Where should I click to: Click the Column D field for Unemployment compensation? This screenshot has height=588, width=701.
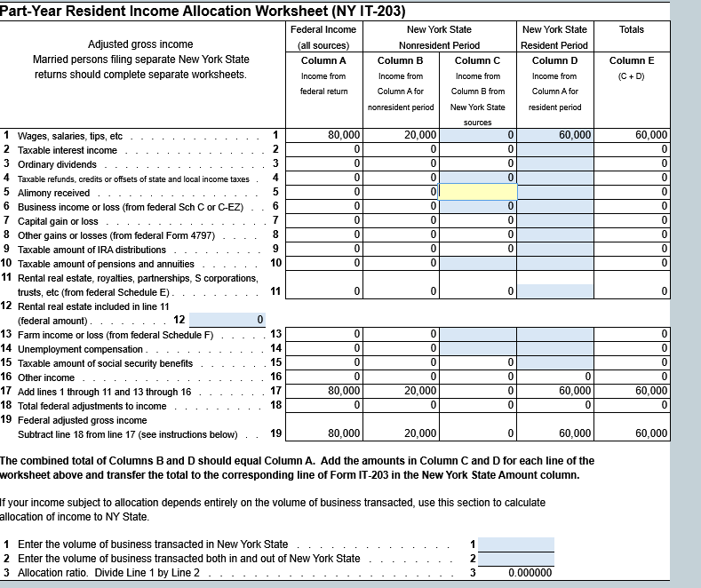point(554,348)
